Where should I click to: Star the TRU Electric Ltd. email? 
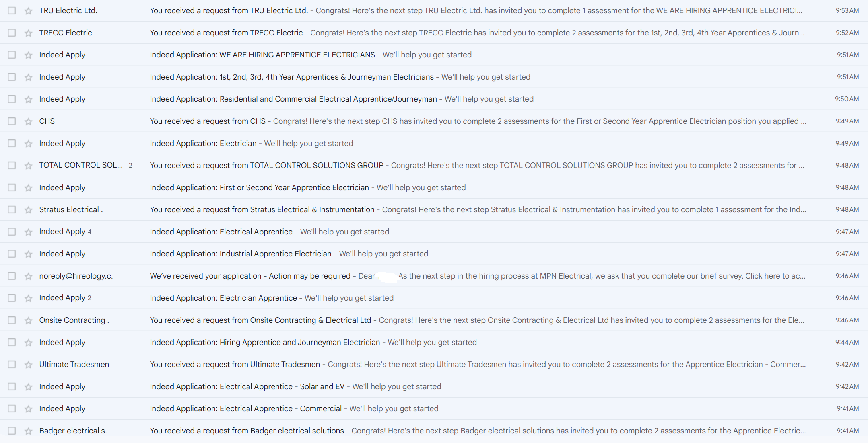coord(28,11)
